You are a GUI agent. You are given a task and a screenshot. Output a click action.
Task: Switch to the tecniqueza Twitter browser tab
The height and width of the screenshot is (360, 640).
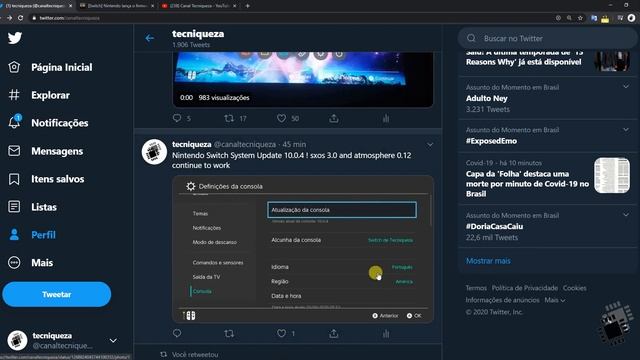click(36, 6)
